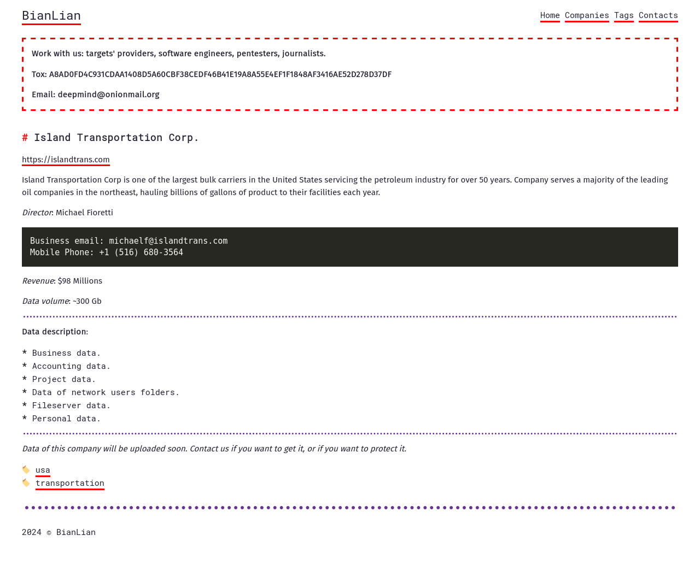Screen dimensions: 700x588
Task: Click the Director label text
Action: pyautogui.click(x=37, y=213)
